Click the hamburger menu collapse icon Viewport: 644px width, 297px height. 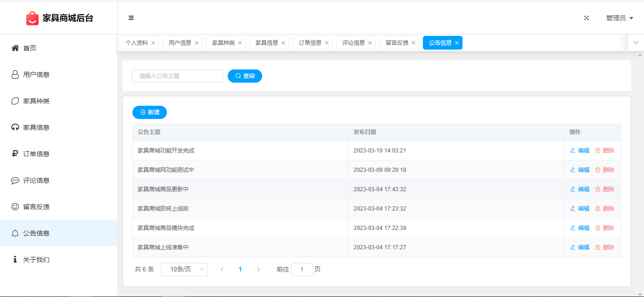(x=131, y=18)
